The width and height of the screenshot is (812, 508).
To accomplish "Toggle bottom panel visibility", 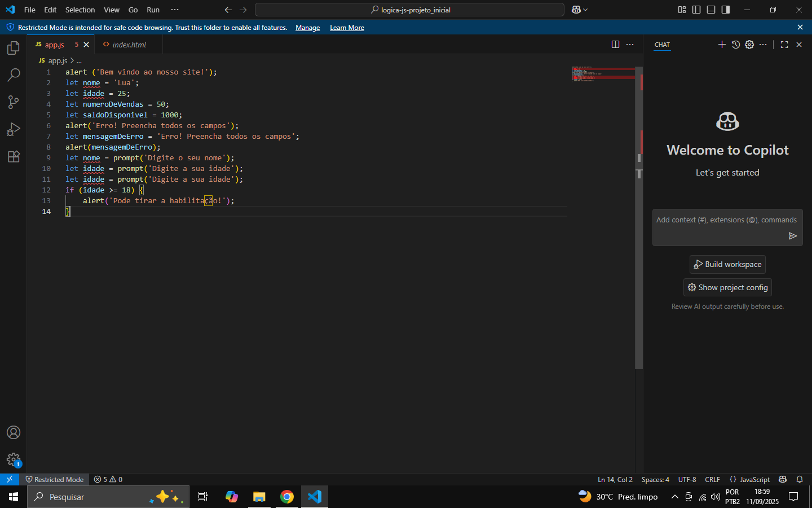I will point(711,10).
